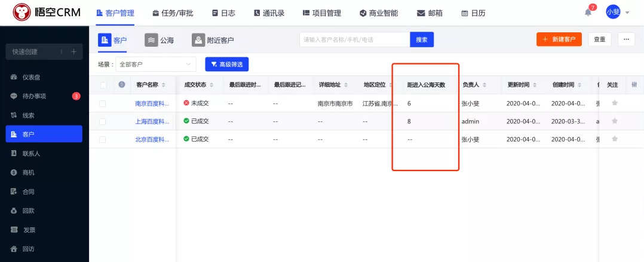Open the 通讯录 top menu
Image resolution: width=644 pixels, height=262 pixels.
pyautogui.click(x=269, y=13)
